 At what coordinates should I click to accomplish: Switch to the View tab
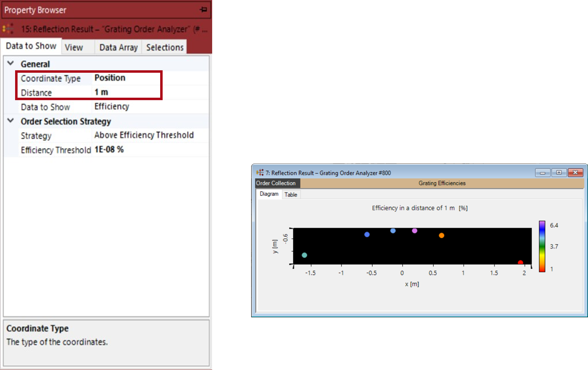click(x=74, y=47)
